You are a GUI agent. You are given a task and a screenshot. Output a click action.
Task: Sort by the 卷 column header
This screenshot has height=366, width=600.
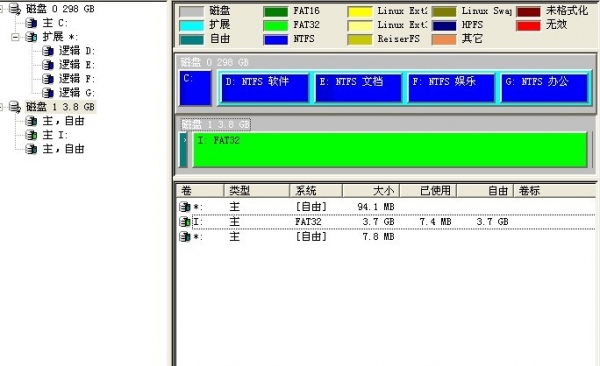[200, 190]
